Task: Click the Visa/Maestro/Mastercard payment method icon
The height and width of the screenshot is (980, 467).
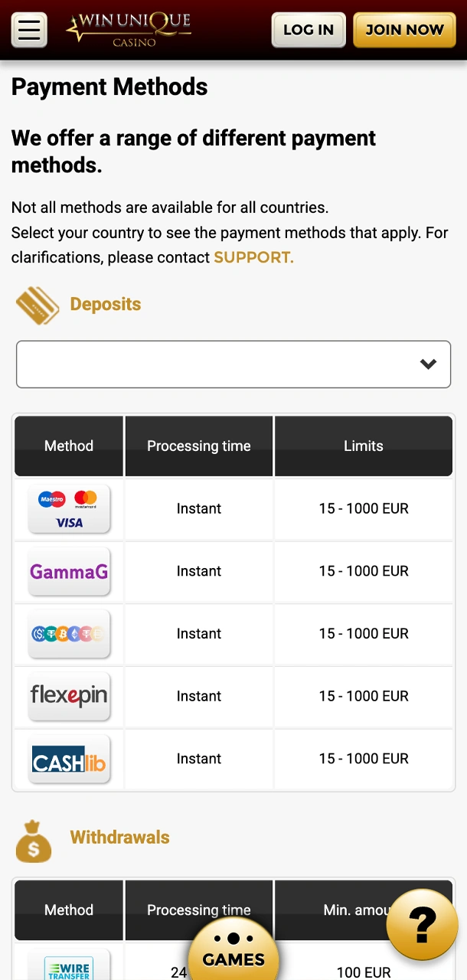Action: pos(69,508)
